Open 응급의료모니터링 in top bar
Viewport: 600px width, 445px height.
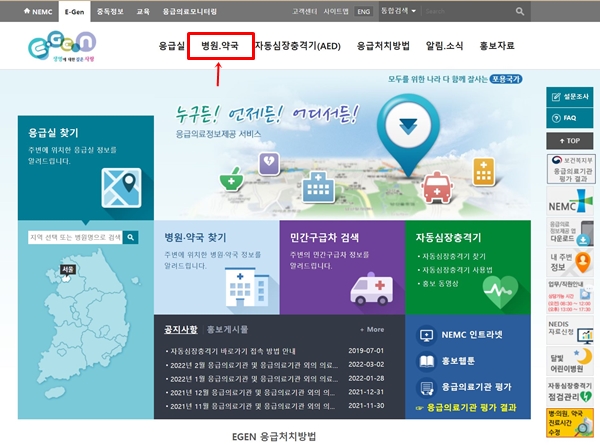(x=190, y=11)
